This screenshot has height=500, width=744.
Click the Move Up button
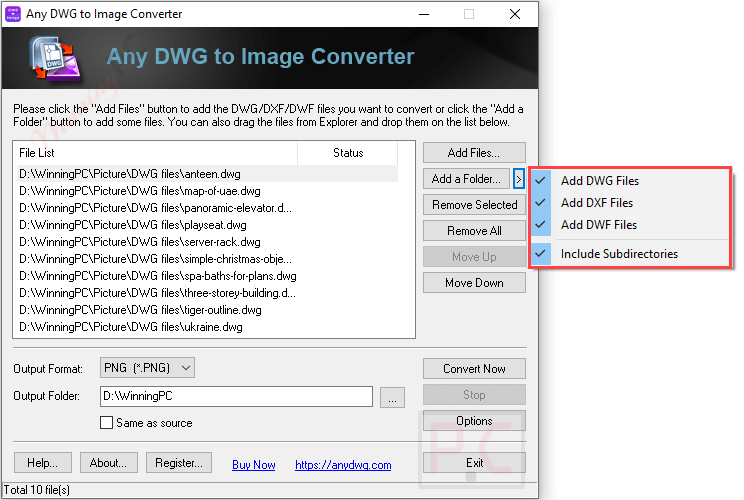click(x=474, y=257)
